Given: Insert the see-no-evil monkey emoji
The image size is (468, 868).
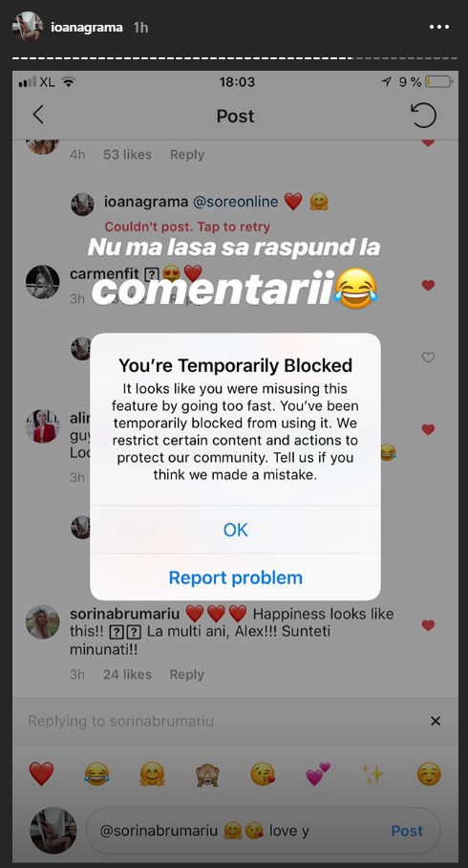Looking at the screenshot, I should point(207,774).
